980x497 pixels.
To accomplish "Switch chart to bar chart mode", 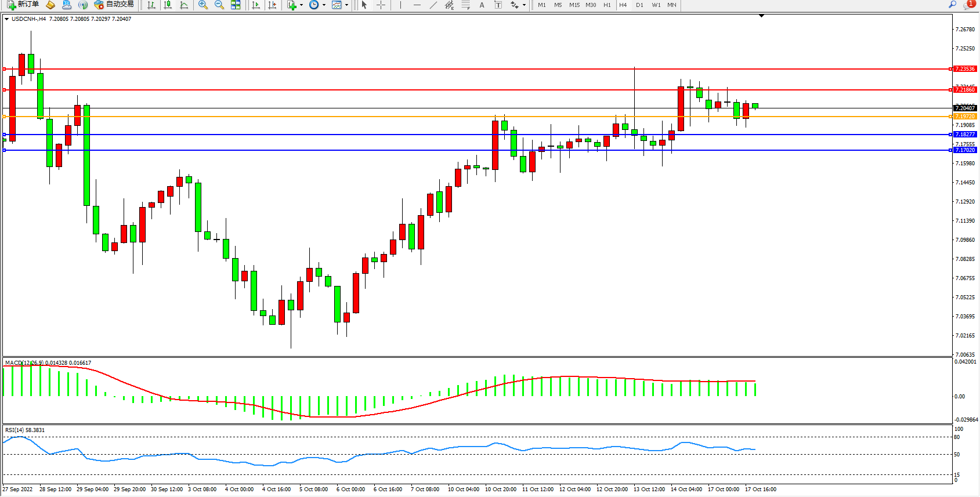I will point(151,5).
